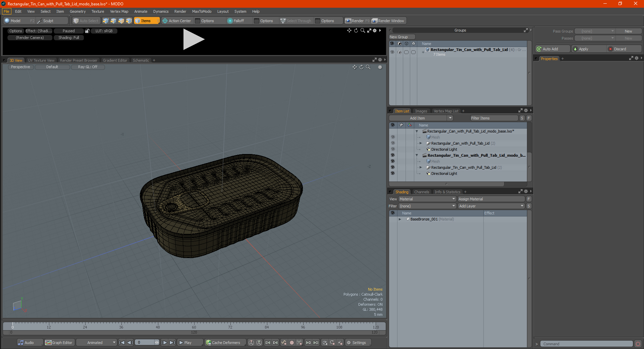
Task: Open the Vertex Map List tab
Action: click(x=446, y=111)
